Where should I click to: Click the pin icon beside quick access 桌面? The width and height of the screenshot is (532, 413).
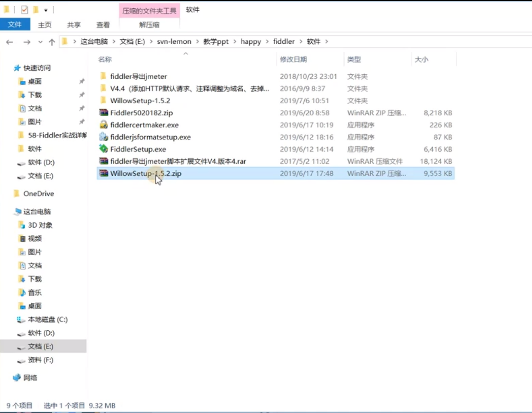click(82, 81)
